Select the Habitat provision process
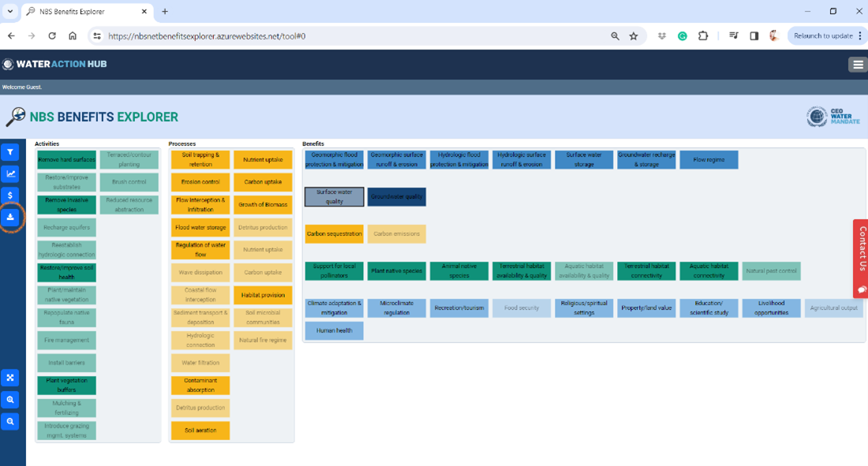868x466 pixels. tap(263, 295)
